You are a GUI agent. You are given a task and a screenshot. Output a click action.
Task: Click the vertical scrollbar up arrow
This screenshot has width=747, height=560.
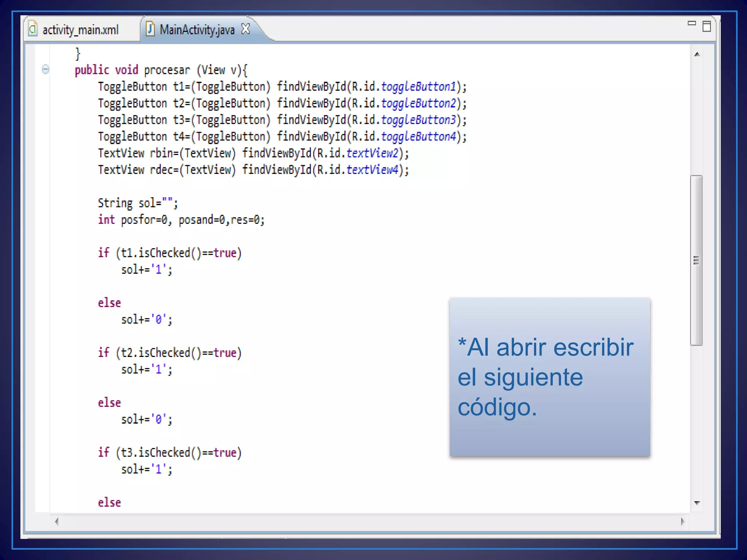(x=697, y=54)
